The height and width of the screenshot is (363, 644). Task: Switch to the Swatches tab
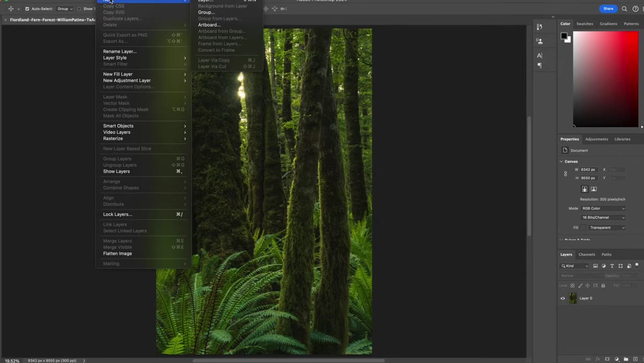[584, 24]
